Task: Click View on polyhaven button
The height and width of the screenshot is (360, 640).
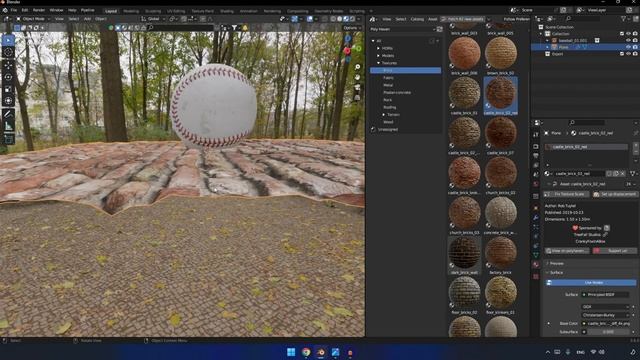Action: 567,251
